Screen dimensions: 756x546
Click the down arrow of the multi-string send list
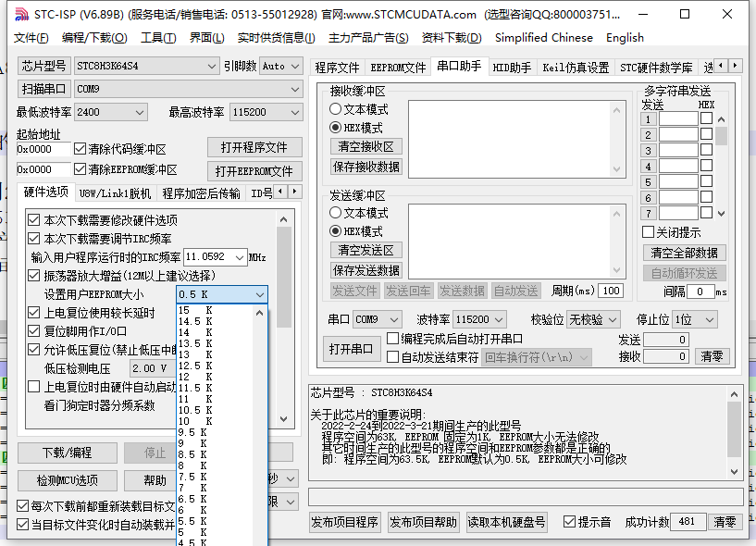coord(721,213)
